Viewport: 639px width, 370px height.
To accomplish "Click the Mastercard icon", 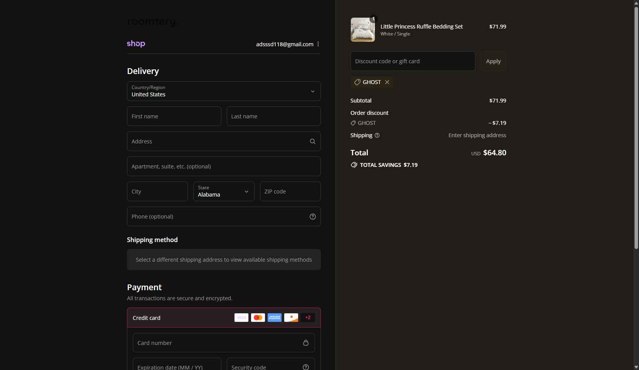I will [x=258, y=317].
